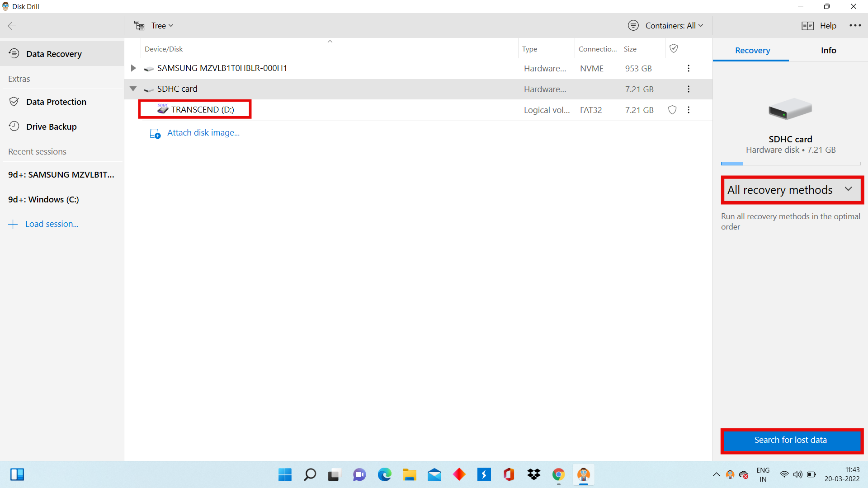Click the Attach disk image... link

203,133
